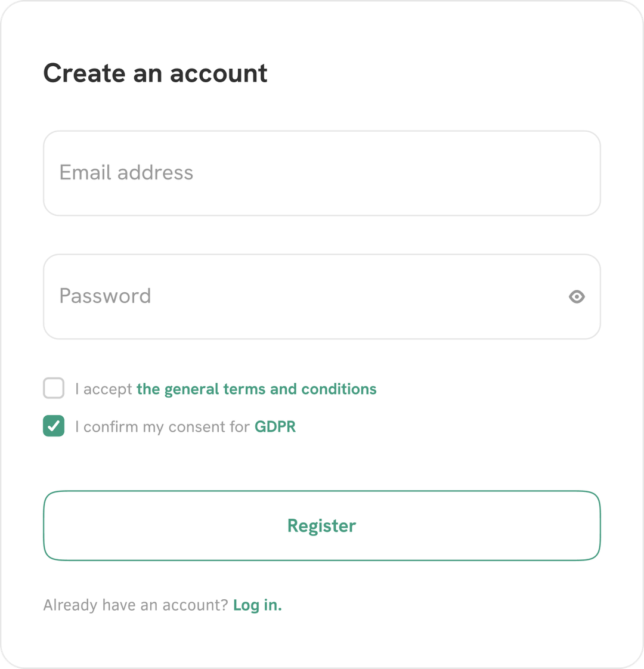This screenshot has height=669, width=644.
Task: Click the "I confirm my consent for" label
Action: 162,427
